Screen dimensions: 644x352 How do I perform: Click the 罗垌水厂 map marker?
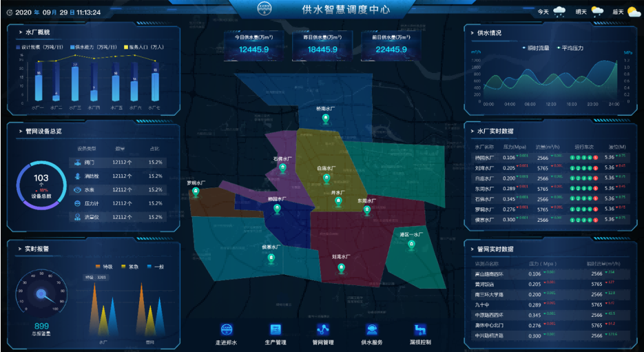[x=196, y=192]
